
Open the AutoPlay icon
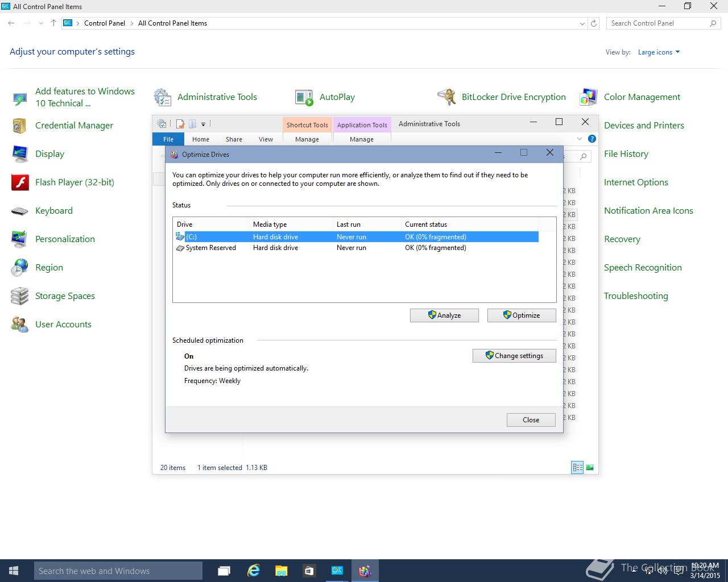pyautogui.click(x=304, y=98)
